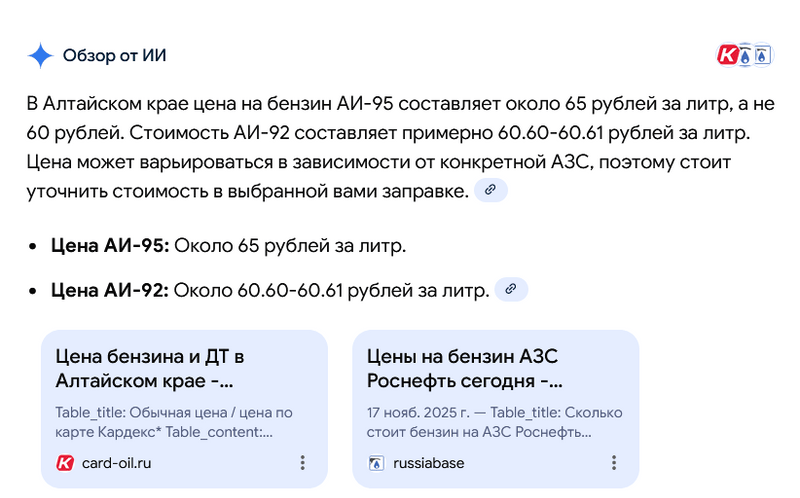Click the bold "Цена АИ-95:" bullet label
Viewport: 800px width, 498px height.
pyautogui.click(x=110, y=245)
